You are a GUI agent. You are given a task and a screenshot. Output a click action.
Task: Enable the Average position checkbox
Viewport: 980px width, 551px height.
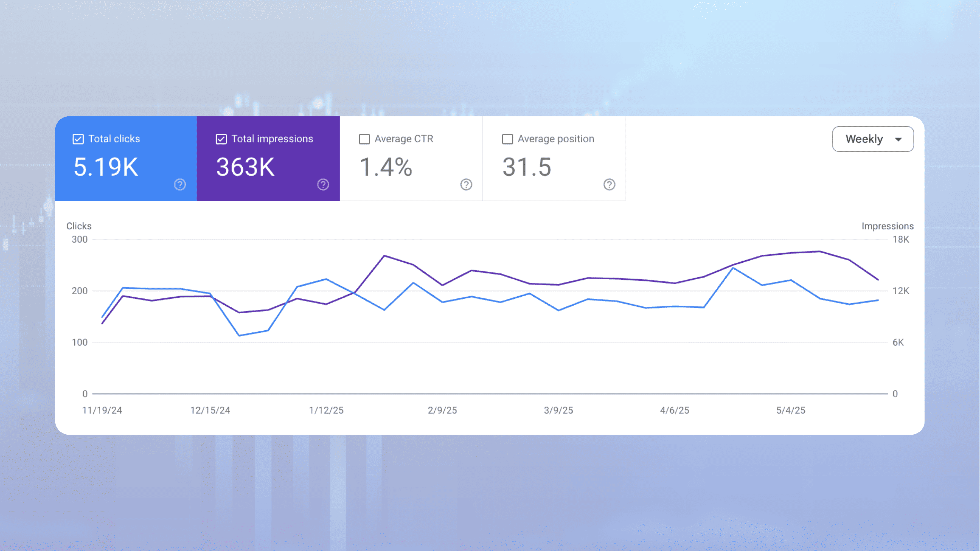click(507, 139)
